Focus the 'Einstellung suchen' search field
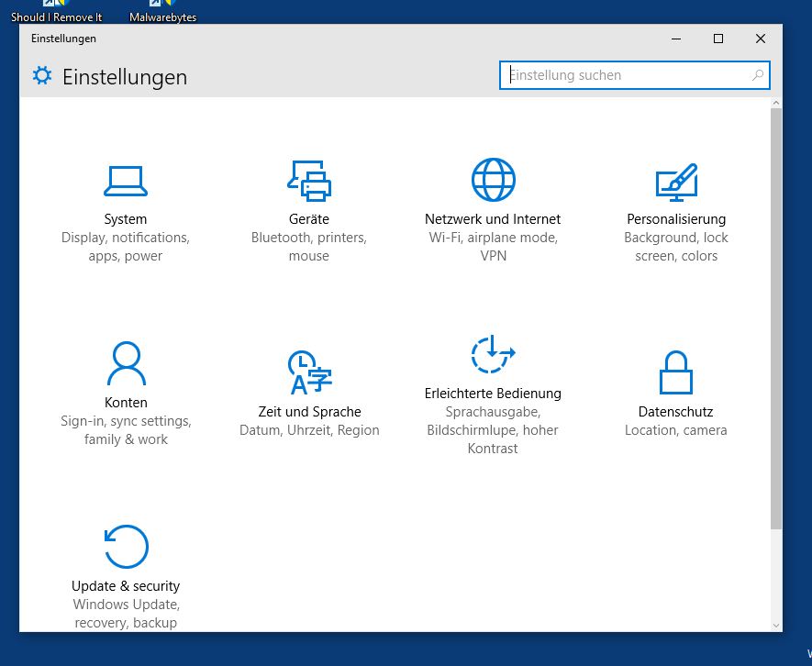The image size is (812, 666). pos(624,75)
